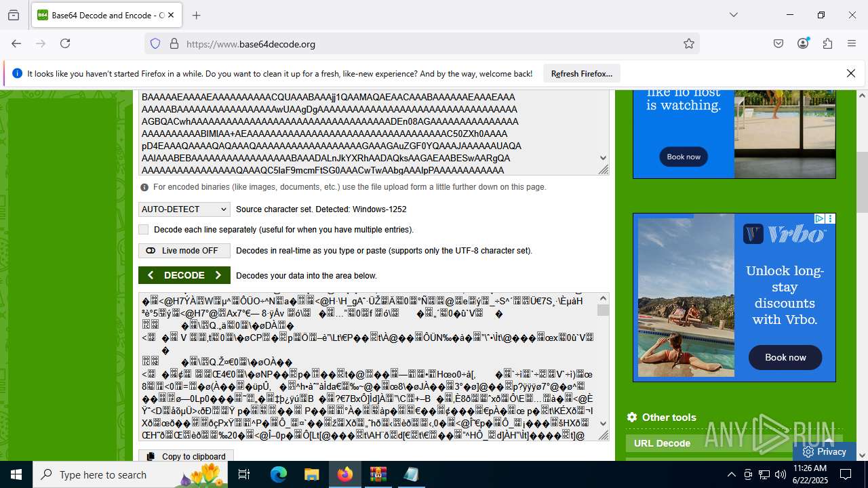Click the Refresh Firefox button
Image resolution: width=868 pixels, height=488 pixels.
pyautogui.click(x=582, y=73)
